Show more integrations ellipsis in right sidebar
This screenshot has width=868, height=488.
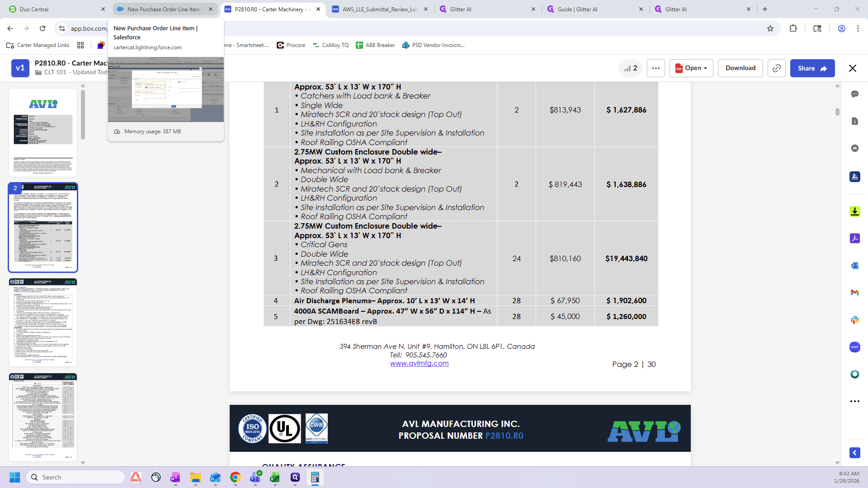854,401
